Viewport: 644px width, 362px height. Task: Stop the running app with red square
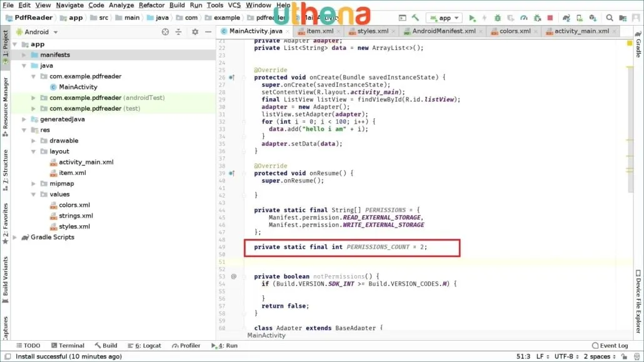[x=550, y=18]
